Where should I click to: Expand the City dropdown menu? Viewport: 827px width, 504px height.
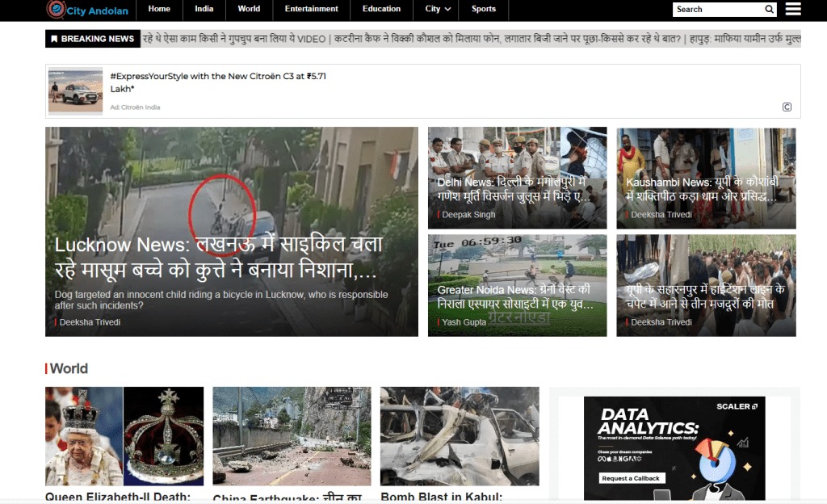click(439, 10)
